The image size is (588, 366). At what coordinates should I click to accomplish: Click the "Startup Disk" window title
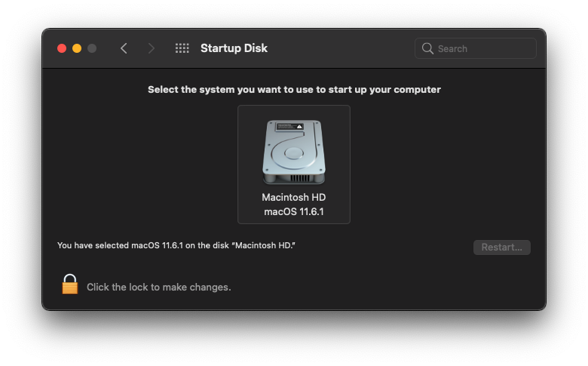click(x=234, y=48)
